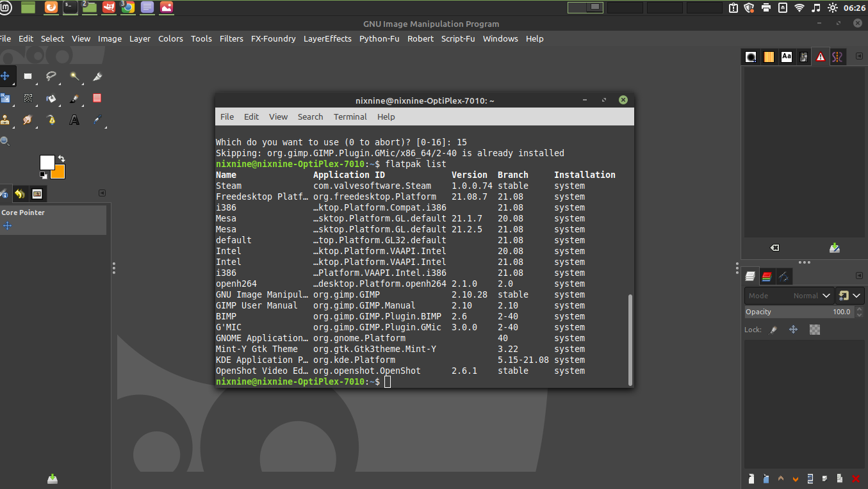The height and width of the screenshot is (489, 868).
Task: Select the Color Picker eyedropper tool
Action: tap(97, 120)
